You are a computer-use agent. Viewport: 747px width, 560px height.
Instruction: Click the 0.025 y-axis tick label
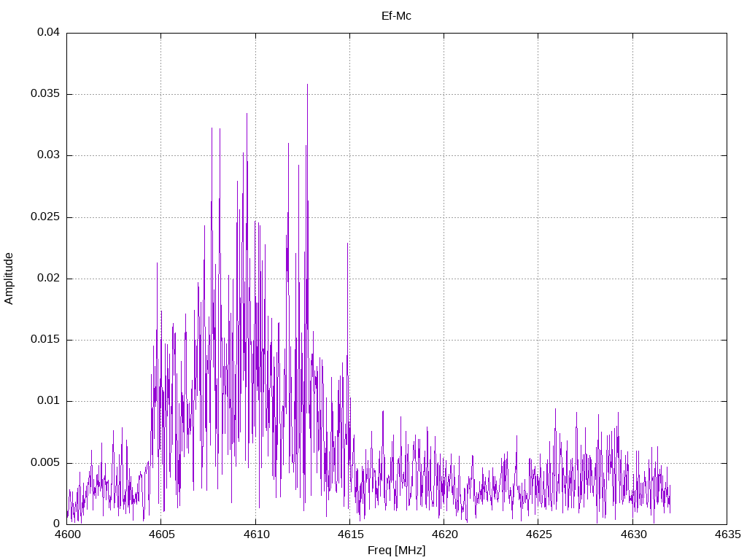(x=46, y=217)
